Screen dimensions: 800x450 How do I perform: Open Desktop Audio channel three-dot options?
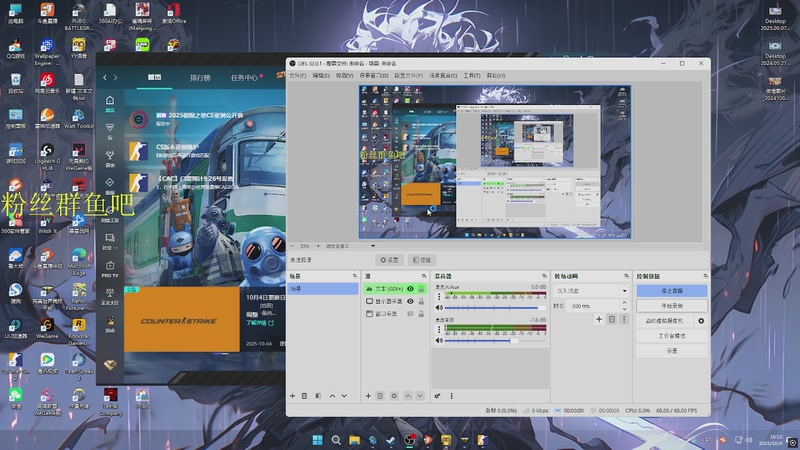click(439, 329)
